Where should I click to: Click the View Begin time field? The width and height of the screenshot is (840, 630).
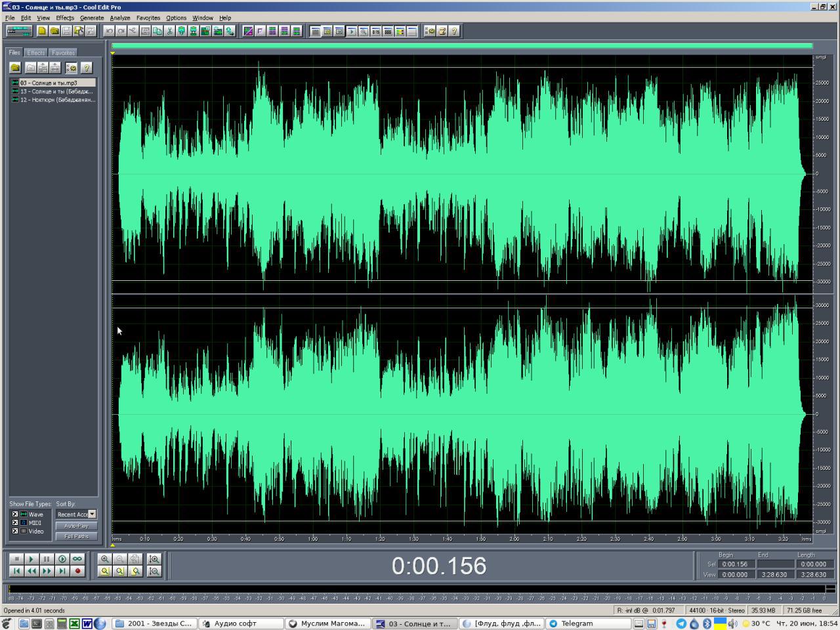[x=737, y=574]
